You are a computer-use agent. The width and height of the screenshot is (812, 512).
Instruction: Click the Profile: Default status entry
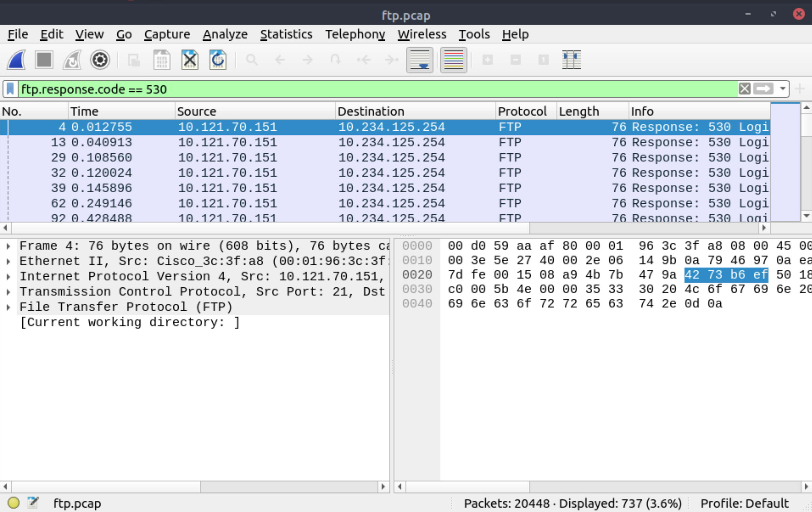coord(744,503)
